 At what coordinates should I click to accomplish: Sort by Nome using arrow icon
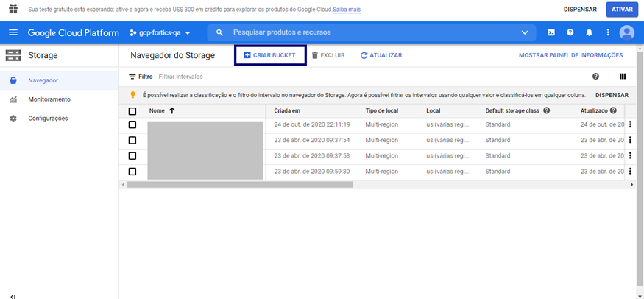[171, 110]
